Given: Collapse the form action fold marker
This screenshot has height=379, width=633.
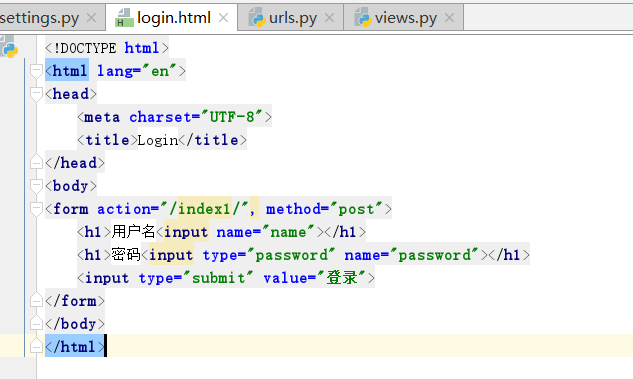Looking at the screenshot, I should point(36,209).
